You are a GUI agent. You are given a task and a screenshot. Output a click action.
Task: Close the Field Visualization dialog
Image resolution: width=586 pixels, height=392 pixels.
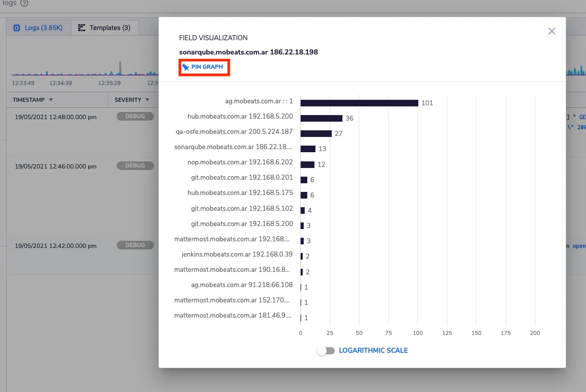tap(552, 31)
